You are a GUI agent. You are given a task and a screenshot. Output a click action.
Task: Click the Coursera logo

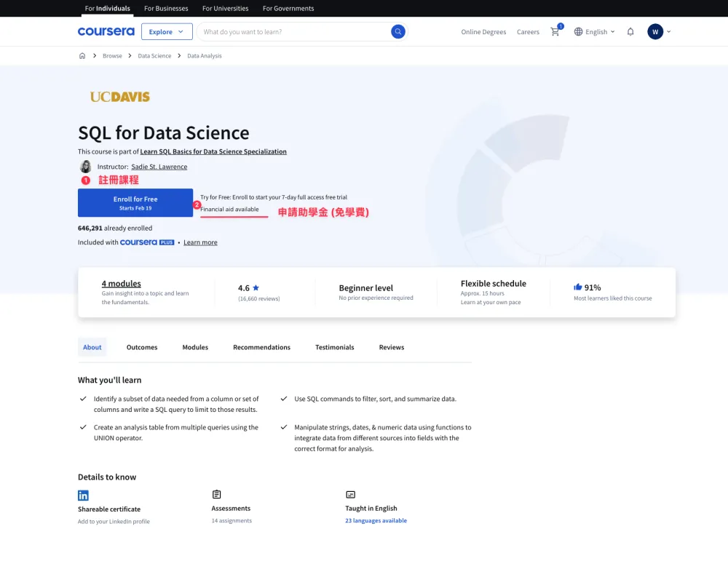[106, 31]
